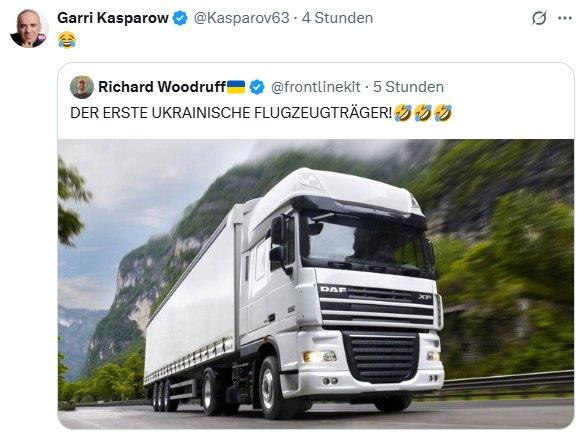Click the laughing-crying emoji in Kasparow's post

67,40
